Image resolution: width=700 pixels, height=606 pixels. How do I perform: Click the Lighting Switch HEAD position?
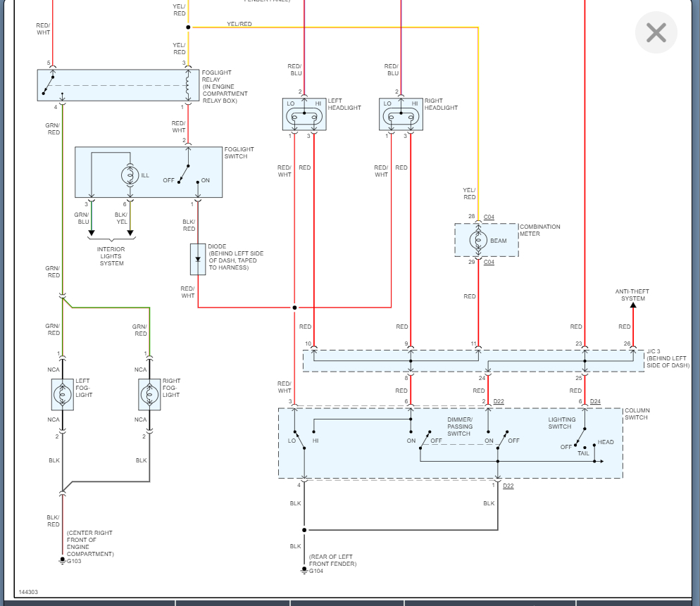click(x=606, y=442)
